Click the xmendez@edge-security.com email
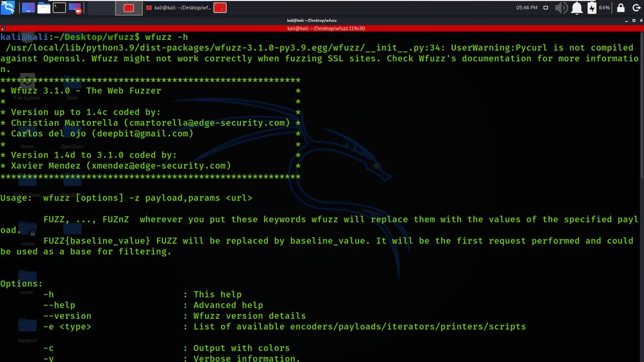Viewport: 644px width, 362px height. tap(158, 166)
